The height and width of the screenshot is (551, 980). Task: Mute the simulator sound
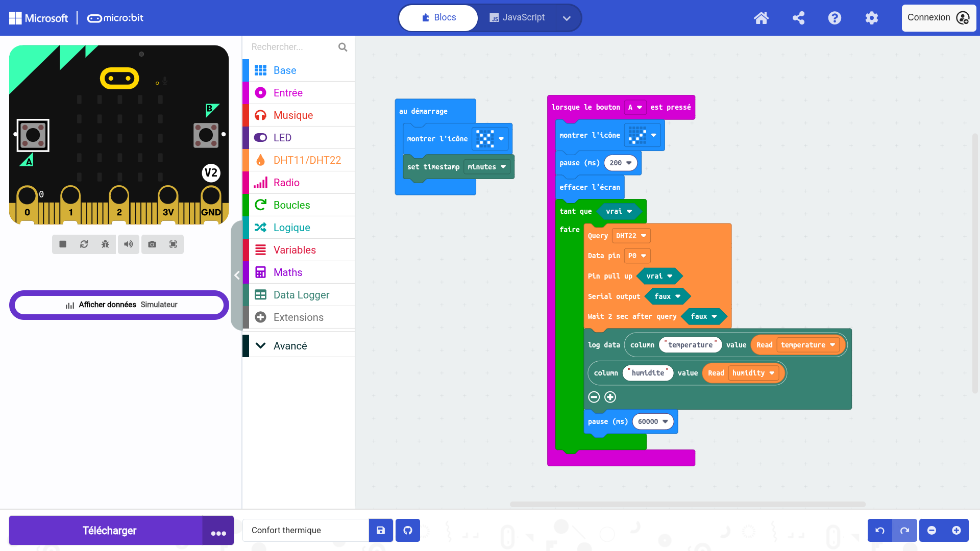129,244
